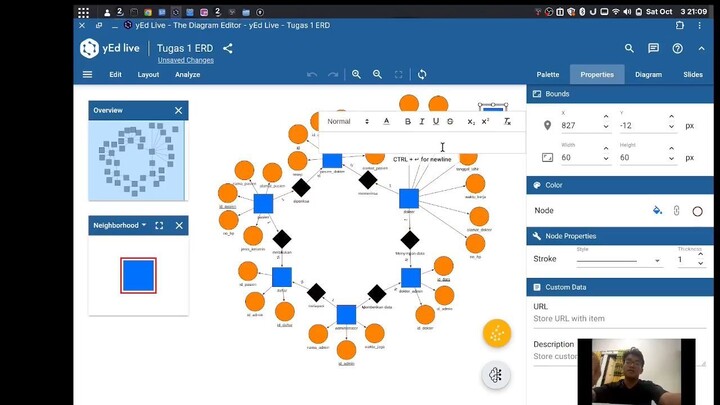Apply italic in label editor toolbar
Screen dimensions: 720x405
[x=422, y=121]
